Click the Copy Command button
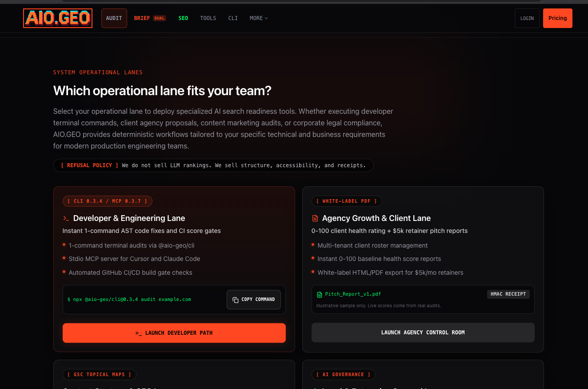 [254, 300]
